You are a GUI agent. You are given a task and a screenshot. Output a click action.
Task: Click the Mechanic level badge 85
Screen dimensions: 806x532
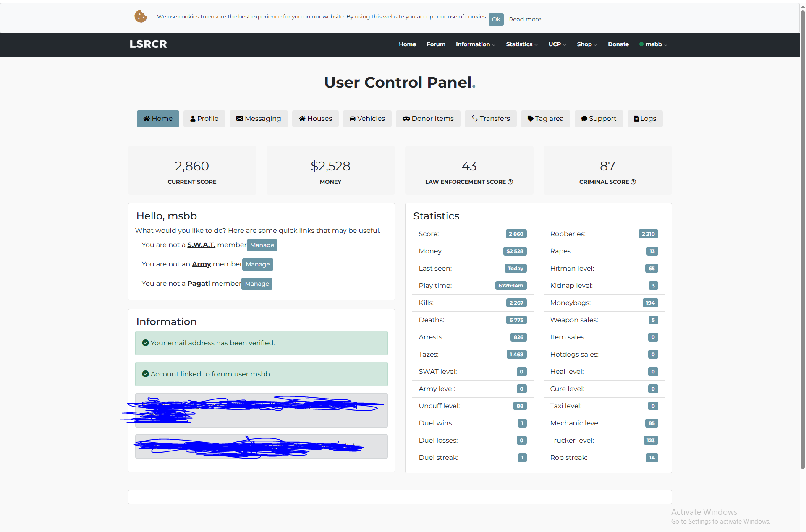[652, 423]
